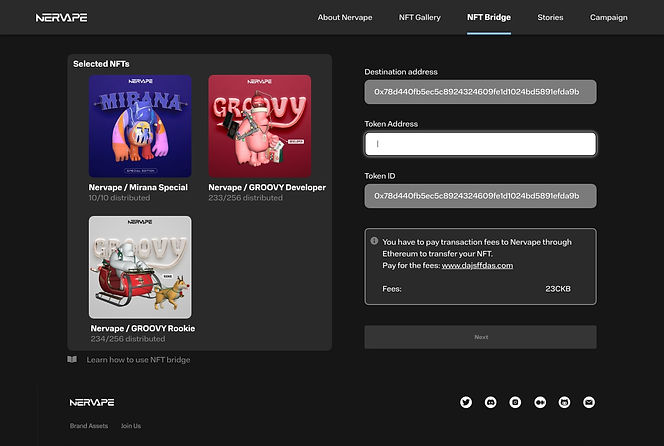Click the 'Nervape / GROOVY Developer' title

[267, 187]
